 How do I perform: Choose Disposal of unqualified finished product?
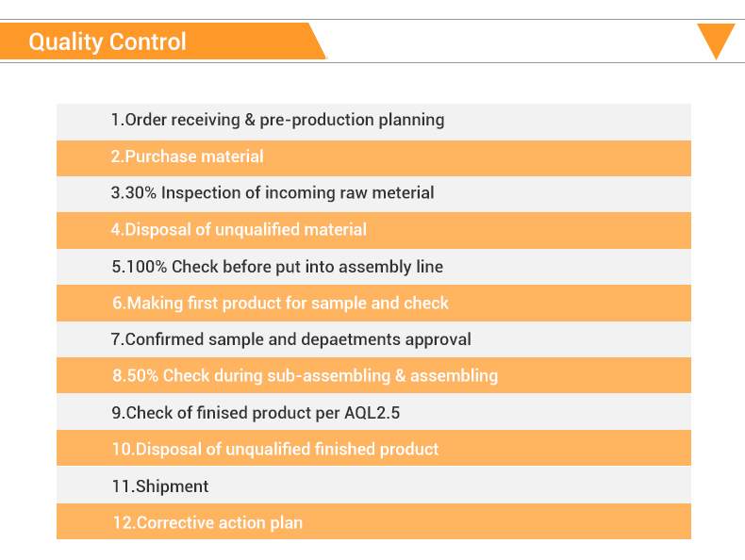[x=373, y=448]
